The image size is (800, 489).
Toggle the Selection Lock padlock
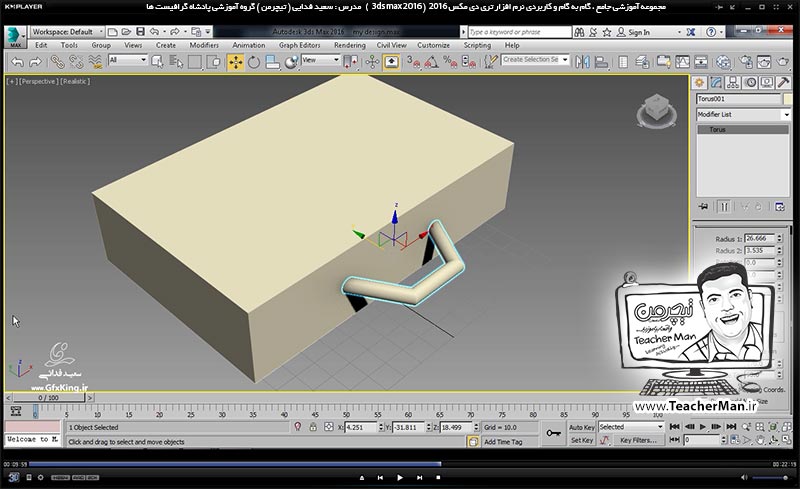coord(313,427)
